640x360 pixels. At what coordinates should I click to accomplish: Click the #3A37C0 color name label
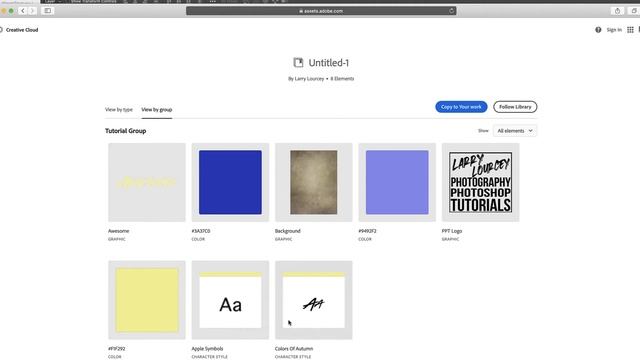[201, 231]
